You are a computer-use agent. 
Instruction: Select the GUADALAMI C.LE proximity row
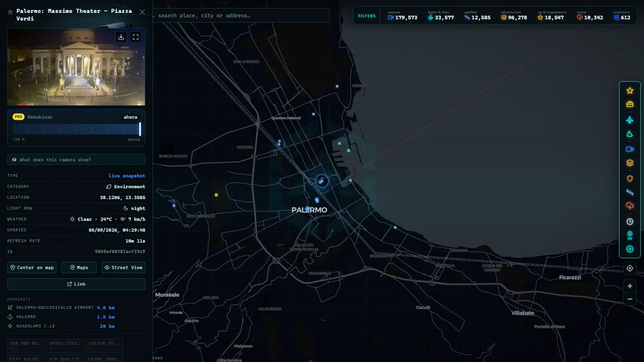click(61, 326)
